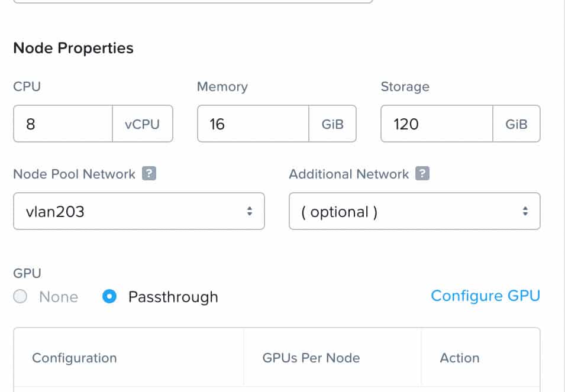The image size is (565, 392).
Task: Click the Node Properties heading
Action: [x=73, y=48]
